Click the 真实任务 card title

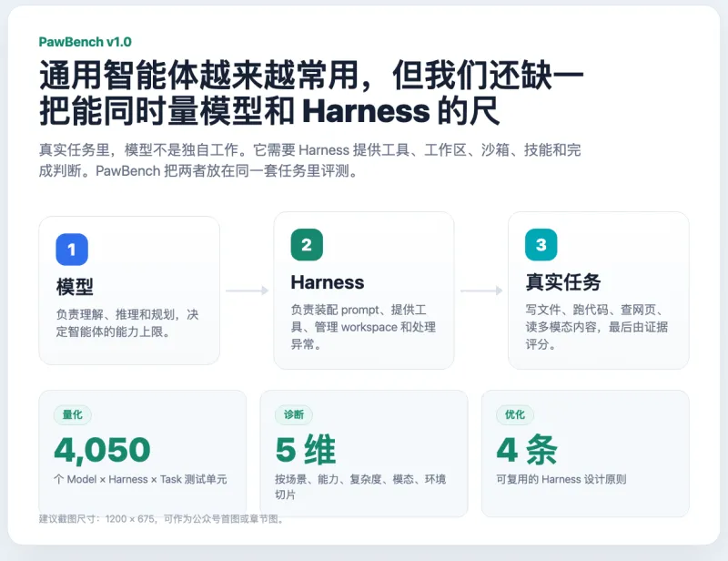click(563, 282)
